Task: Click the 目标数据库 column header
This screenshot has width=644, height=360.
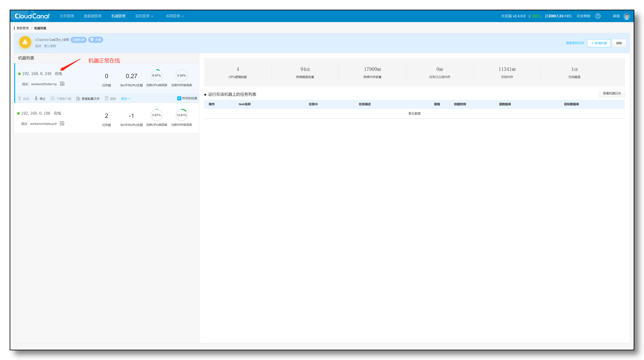Action: click(571, 104)
